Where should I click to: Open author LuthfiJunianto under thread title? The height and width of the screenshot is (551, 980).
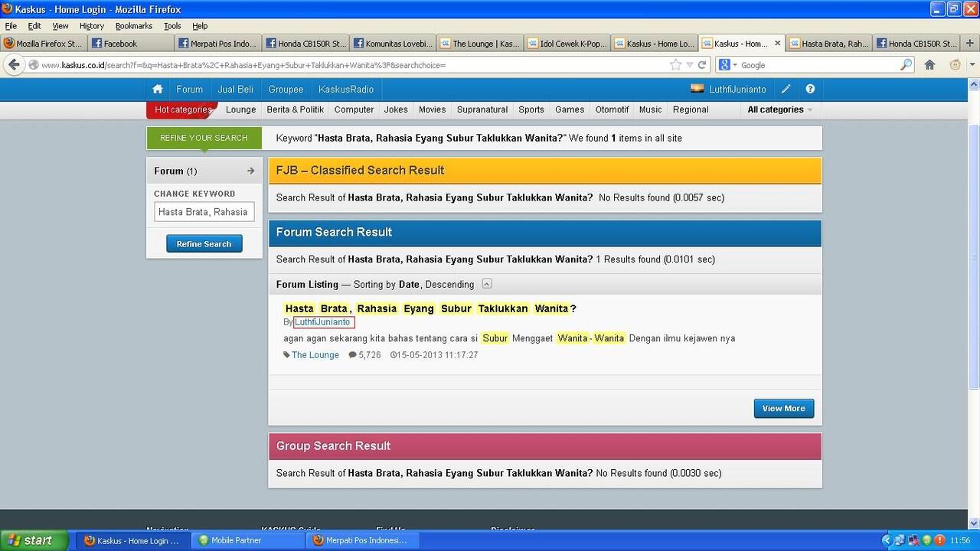point(323,322)
